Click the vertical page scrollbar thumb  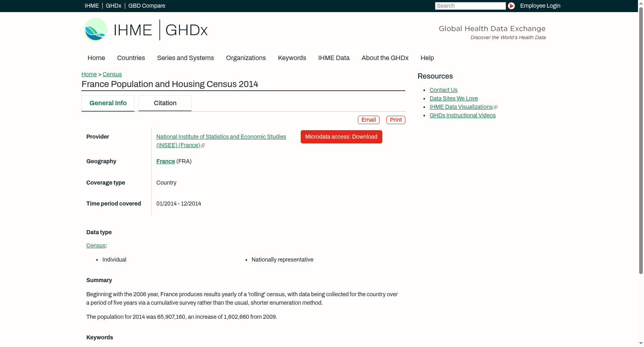pyautogui.click(x=641, y=141)
